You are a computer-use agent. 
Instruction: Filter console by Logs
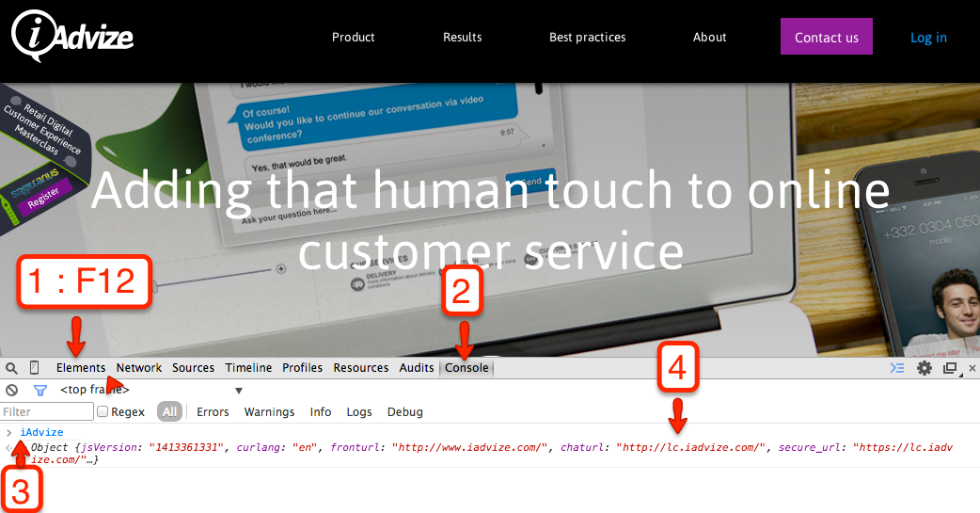pyautogui.click(x=358, y=411)
